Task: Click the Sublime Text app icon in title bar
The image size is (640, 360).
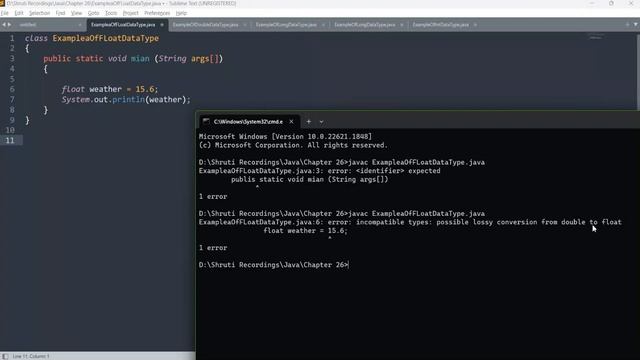Action: tap(2, 3)
